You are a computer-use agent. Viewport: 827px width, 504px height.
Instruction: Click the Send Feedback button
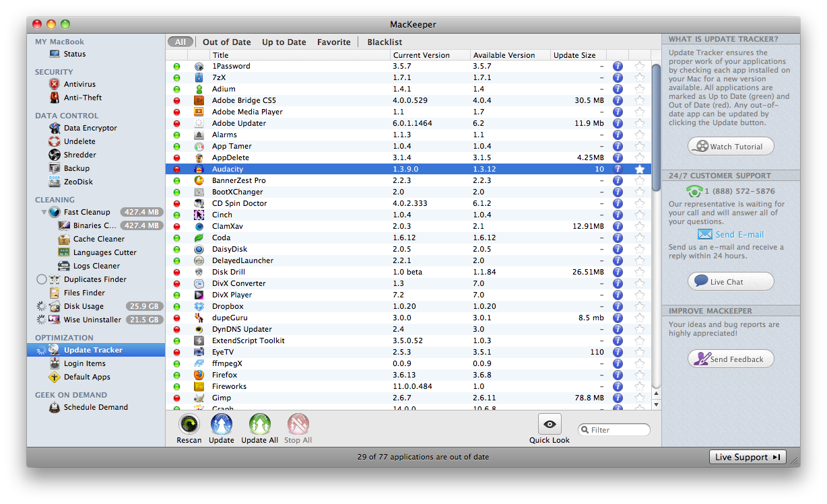click(731, 359)
